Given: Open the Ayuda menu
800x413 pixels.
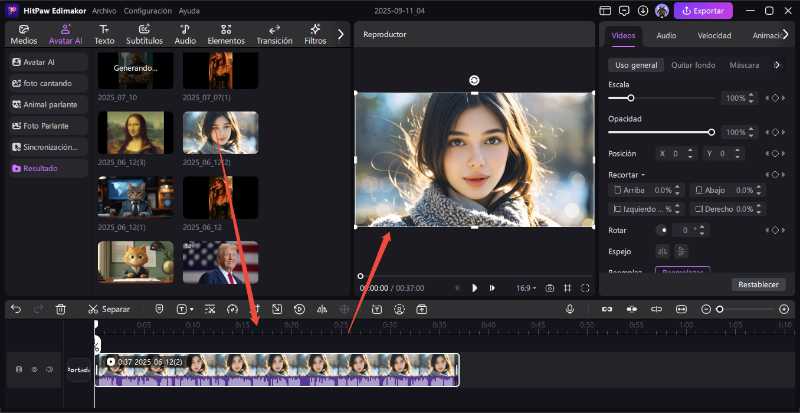Looking at the screenshot, I should point(189,11).
